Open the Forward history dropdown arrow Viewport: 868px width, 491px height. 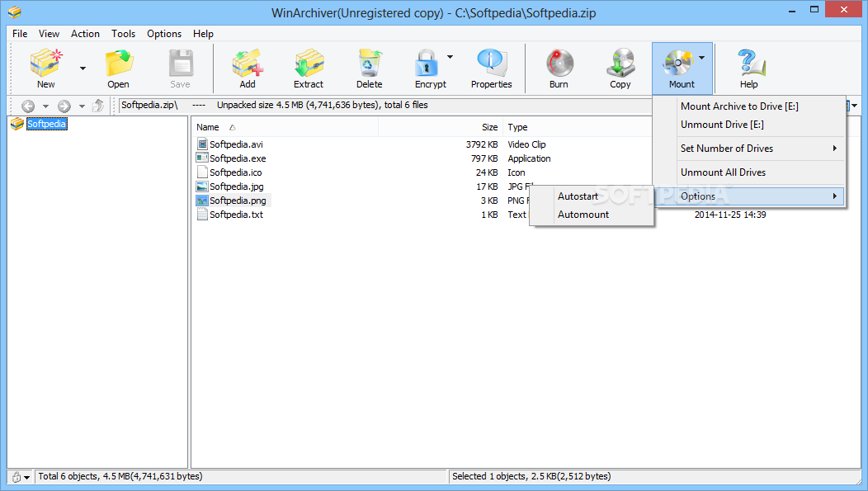82,106
